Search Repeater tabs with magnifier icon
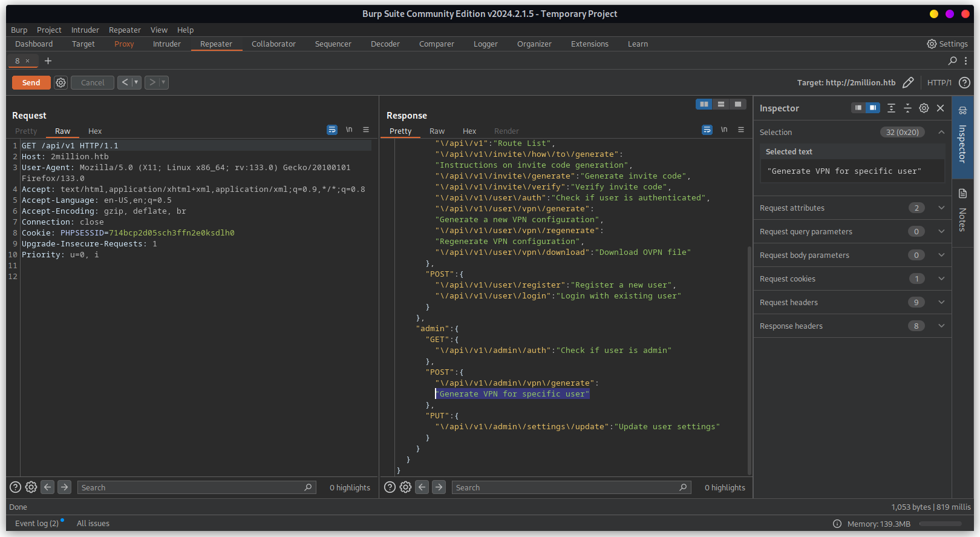 coord(952,61)
